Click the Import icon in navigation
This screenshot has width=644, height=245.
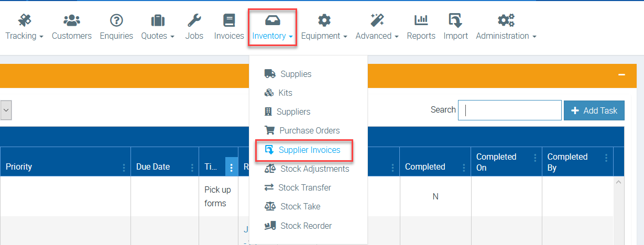coord(455,20)
